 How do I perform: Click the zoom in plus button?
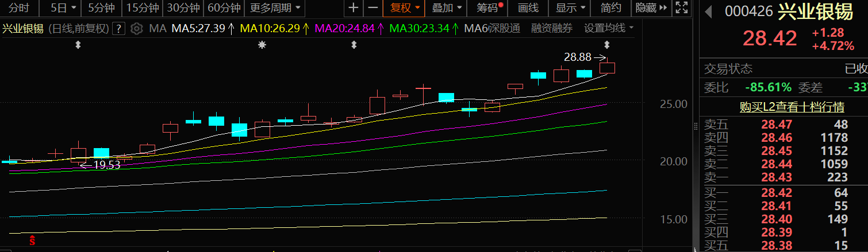(x=354, y=8)
